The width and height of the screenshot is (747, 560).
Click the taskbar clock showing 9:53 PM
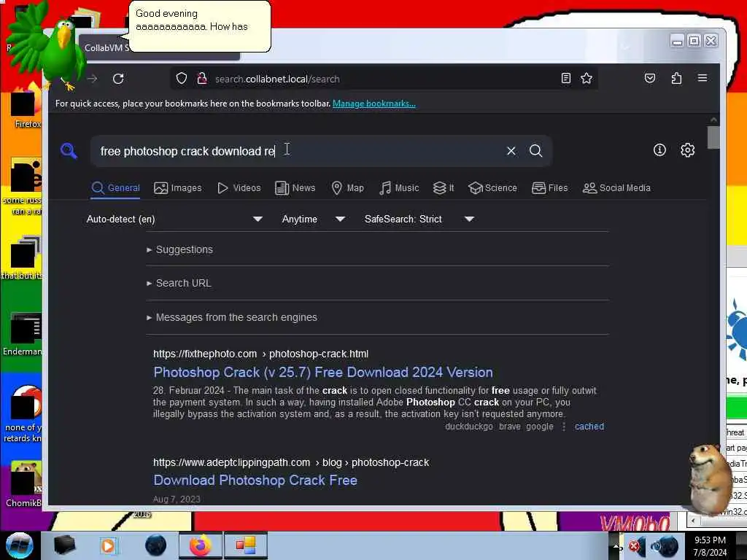(x=710, y=546)
